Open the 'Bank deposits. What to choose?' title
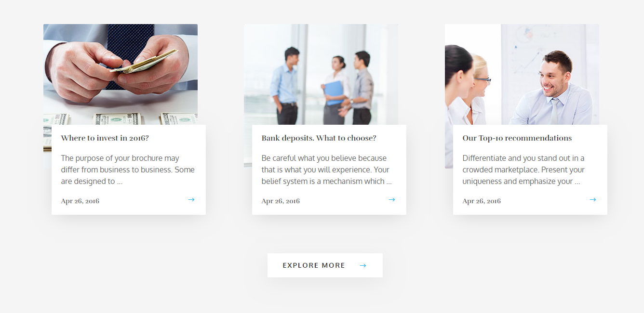 (319, 138)
